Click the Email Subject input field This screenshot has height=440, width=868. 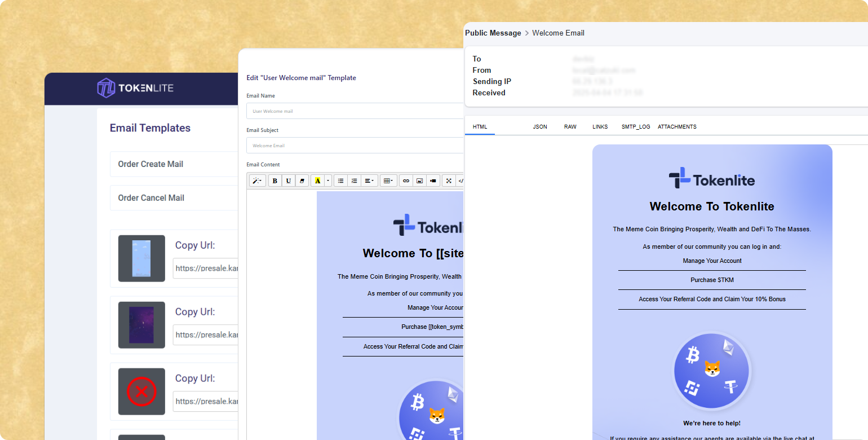[355, 146]
